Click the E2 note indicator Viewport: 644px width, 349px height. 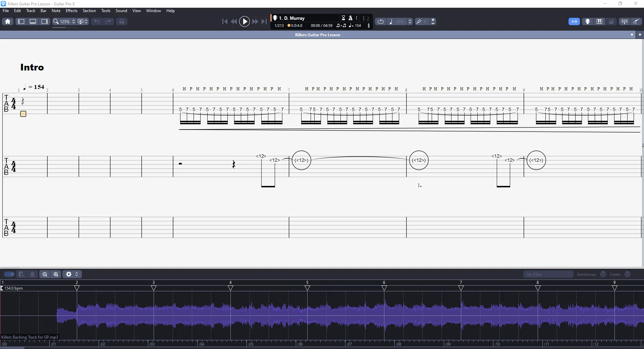tap(366, 18)
